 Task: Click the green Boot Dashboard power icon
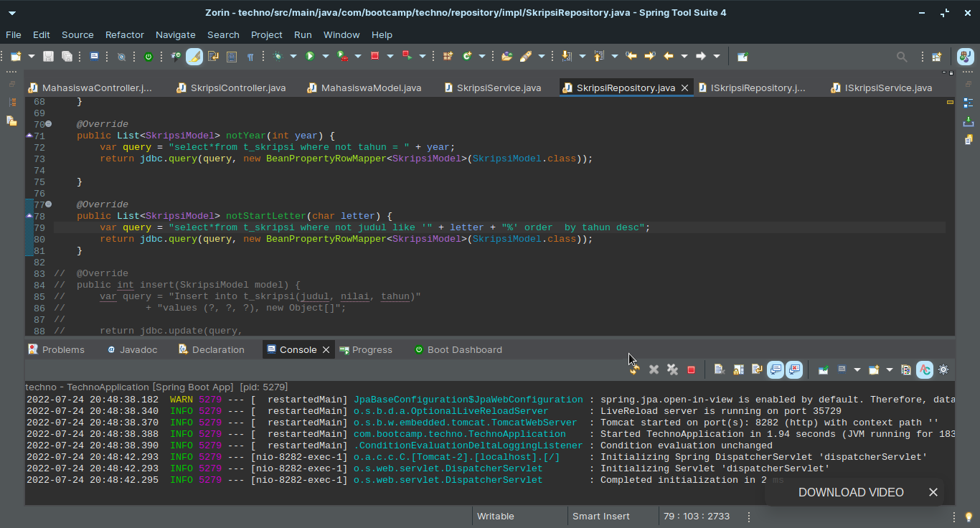click(149, 57)
